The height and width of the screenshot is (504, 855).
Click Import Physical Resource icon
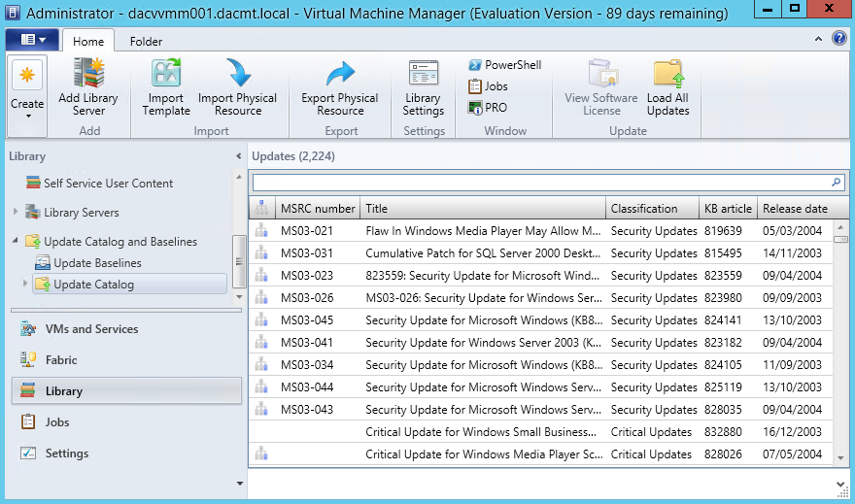(238, 74)
